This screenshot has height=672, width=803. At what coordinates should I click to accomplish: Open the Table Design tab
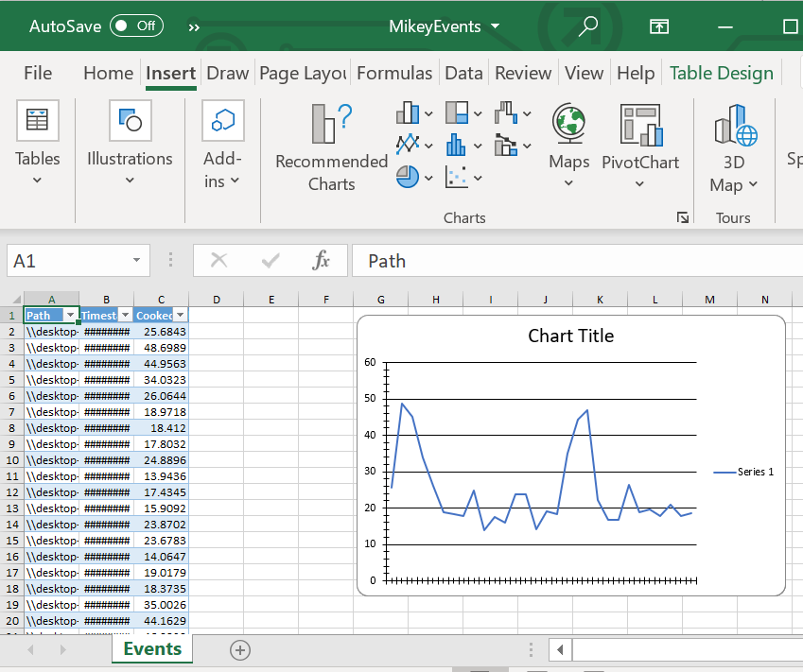(x=721, y=73)
